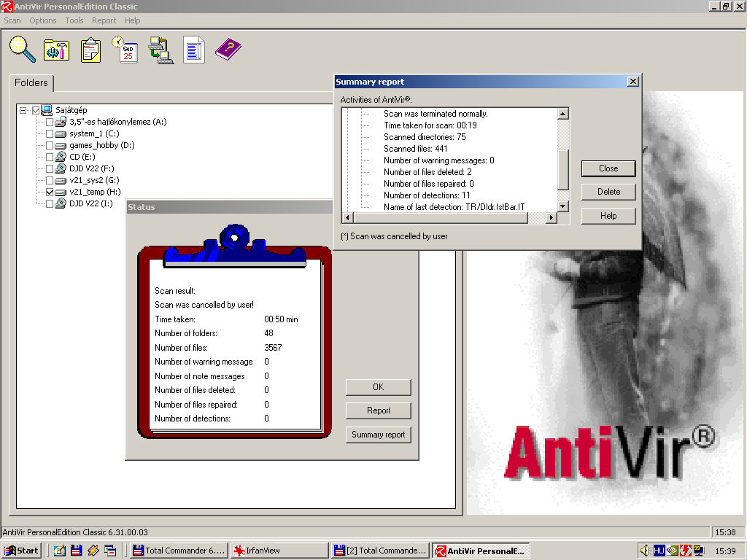
Task: Open the Tools menu
Action: (x=74, y=20)
